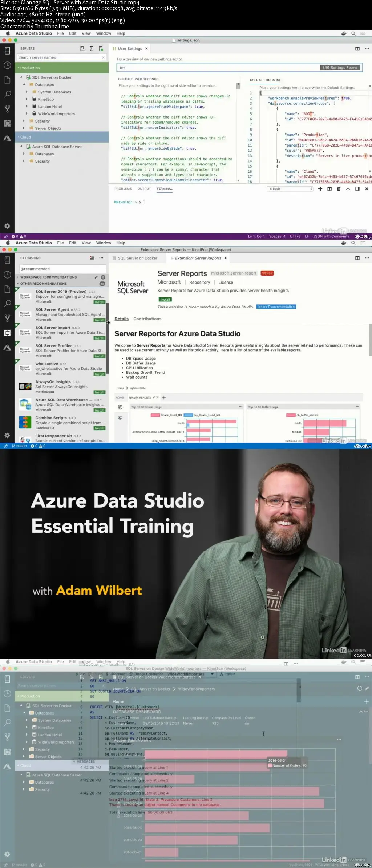The image size is (372, 868).
Task: Open Source Control icon in settings.json window
Action: coord(7,108)
